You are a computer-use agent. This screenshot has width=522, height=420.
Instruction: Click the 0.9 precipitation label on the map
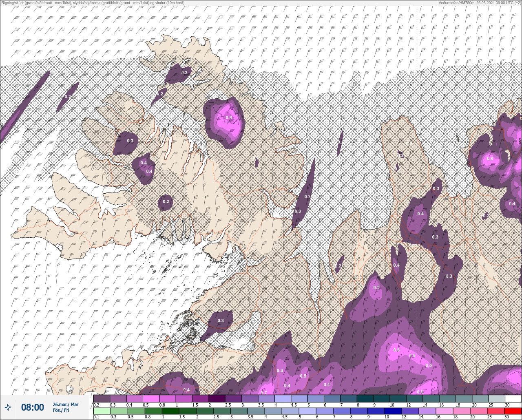click(229, 118)
